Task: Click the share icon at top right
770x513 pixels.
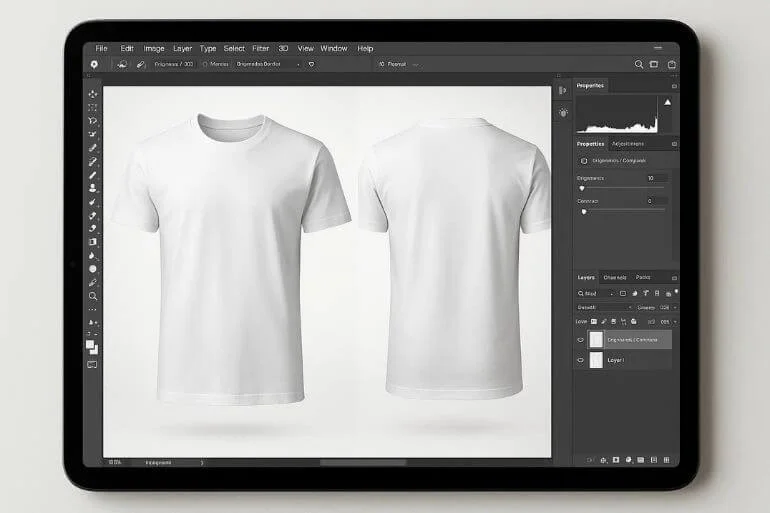Action: click(x=672, y=64)
